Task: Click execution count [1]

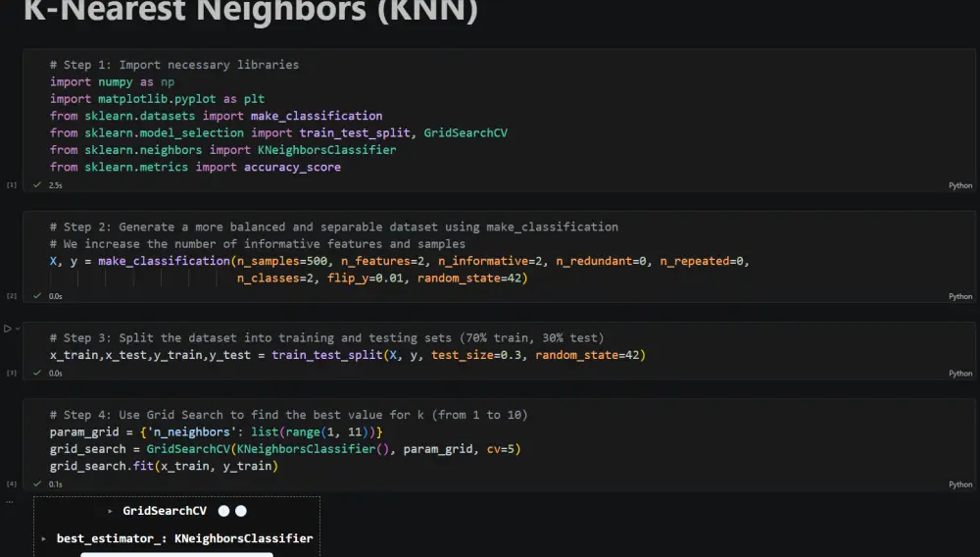Action: pos(11,185)
